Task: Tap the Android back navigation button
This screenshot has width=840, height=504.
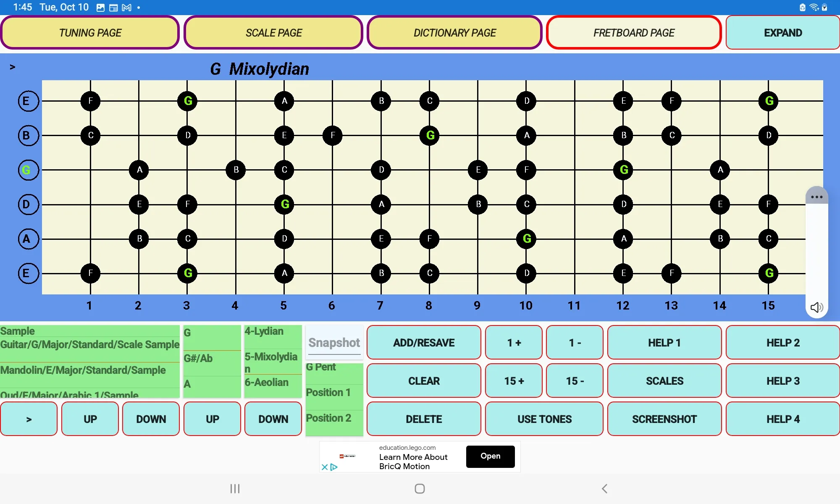Action: coord(604,488)
